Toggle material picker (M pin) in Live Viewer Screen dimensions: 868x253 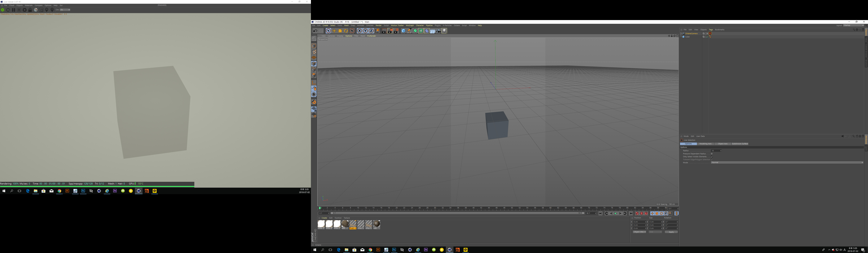click(52, 10)
